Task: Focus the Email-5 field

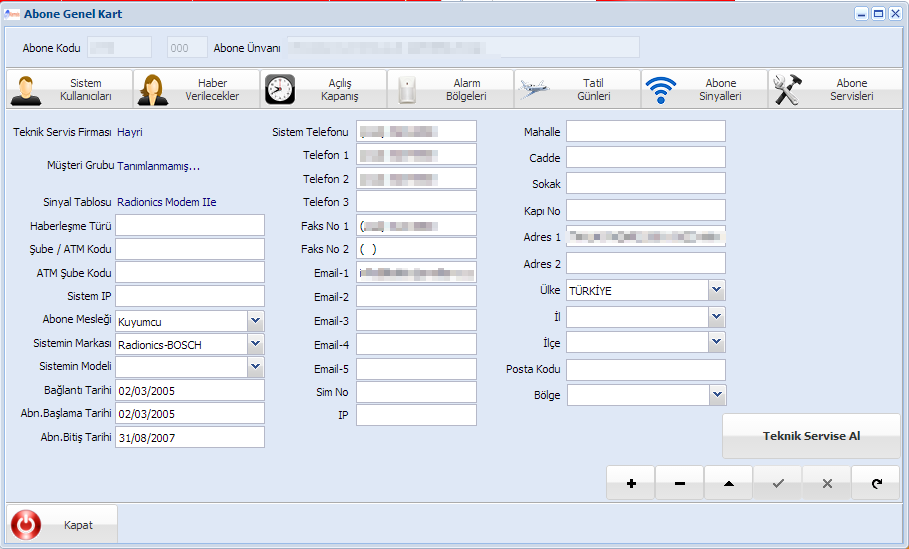Action: click(x=416, y=369)
